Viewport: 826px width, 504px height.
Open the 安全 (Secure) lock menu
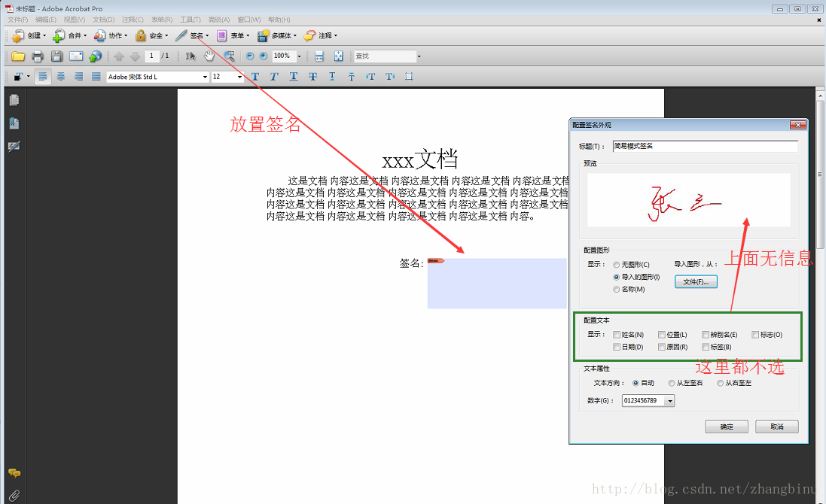point(151,36)
